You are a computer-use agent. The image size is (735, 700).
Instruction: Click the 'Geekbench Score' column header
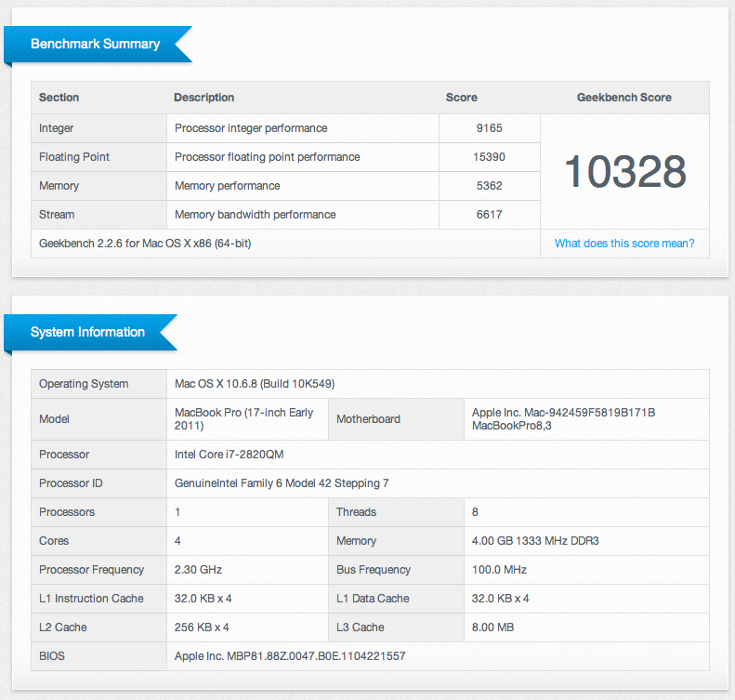[x=624, y=98]
